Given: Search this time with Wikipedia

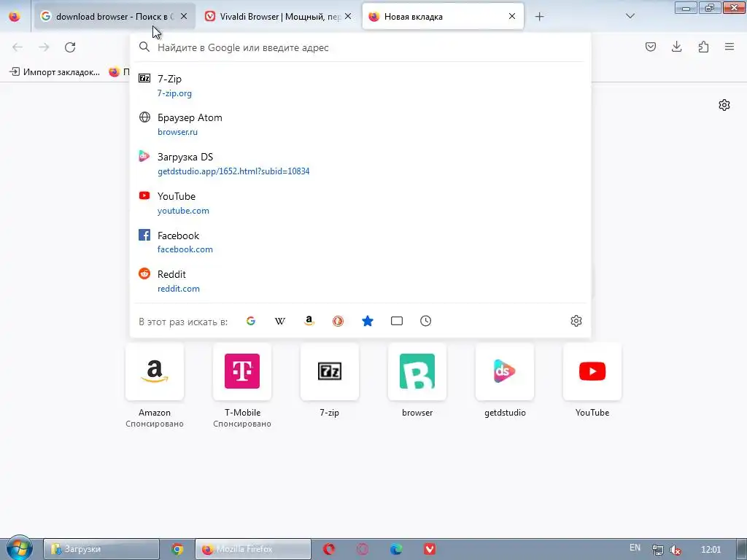Looking at the screenshot, I should [280, 321].
